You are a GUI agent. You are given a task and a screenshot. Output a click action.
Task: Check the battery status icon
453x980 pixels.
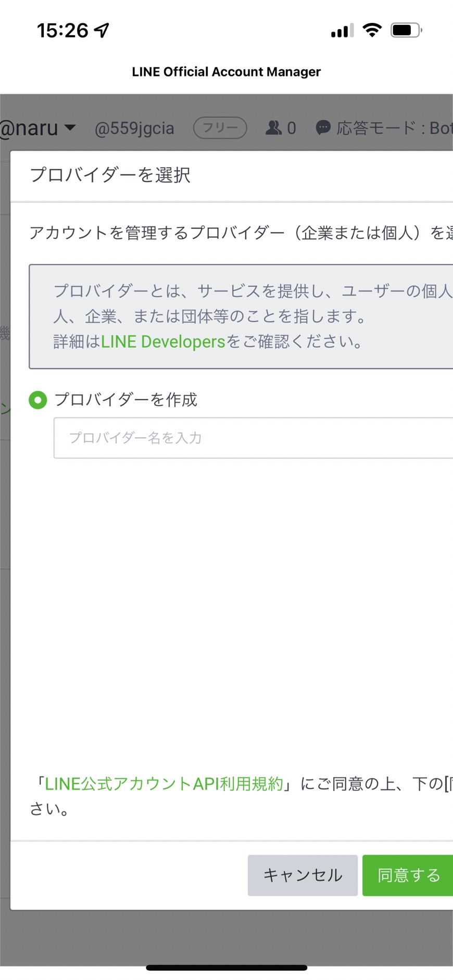click(406, 30)
